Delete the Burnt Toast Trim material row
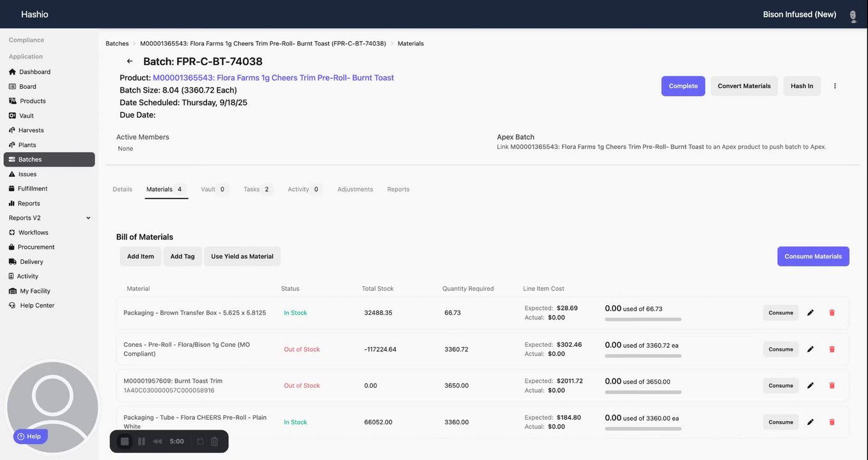868x460 pixels. click(x=832, y=385)
